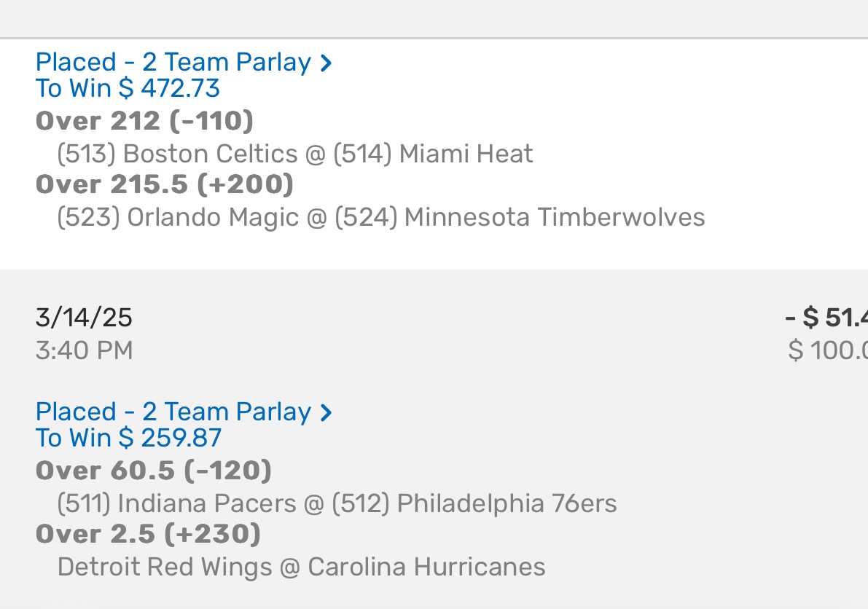Click the To Win $ 472.73 text

pos(128,88)
